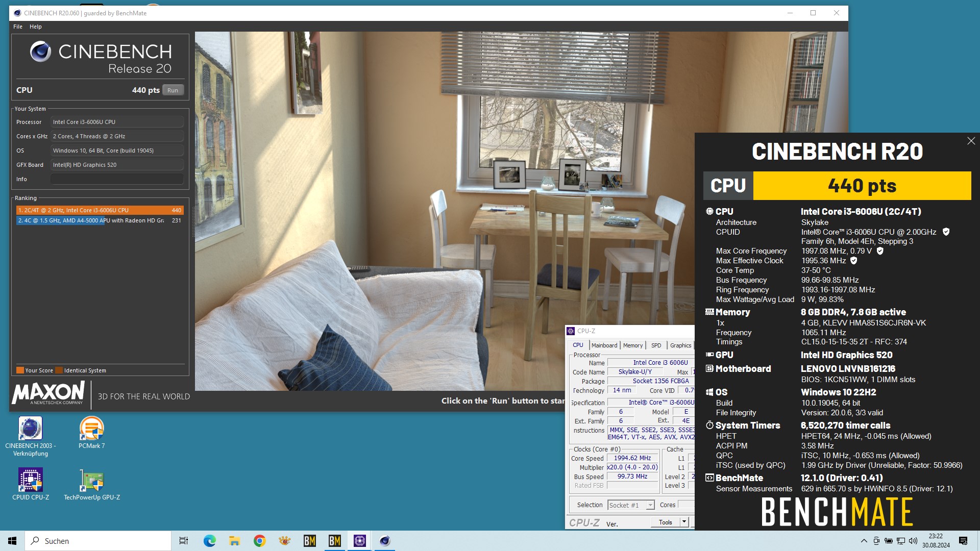Click CPU-Z Name field Intel Core i3 6006U
980x551 pixels.
pyautogui.click(x=651, y=363)
